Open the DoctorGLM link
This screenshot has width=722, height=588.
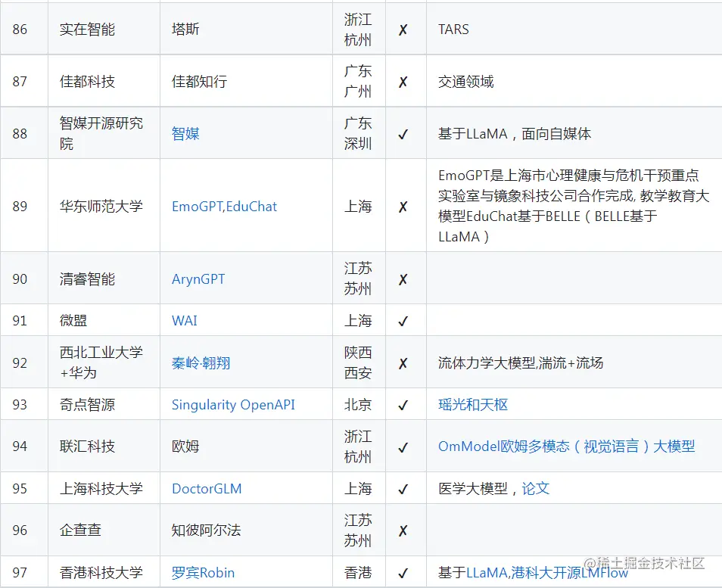click(x=207, y=488)
